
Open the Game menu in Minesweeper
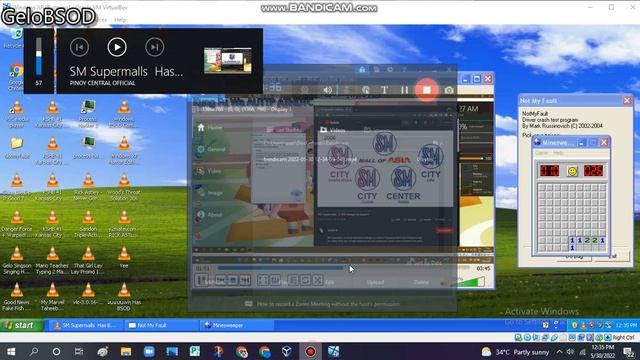[x=541, y=153]
